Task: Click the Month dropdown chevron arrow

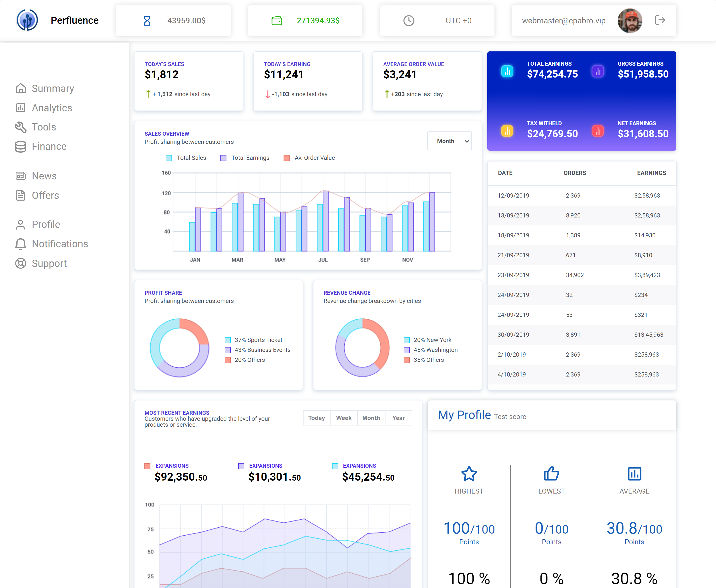Action: [x=467, y=141]
